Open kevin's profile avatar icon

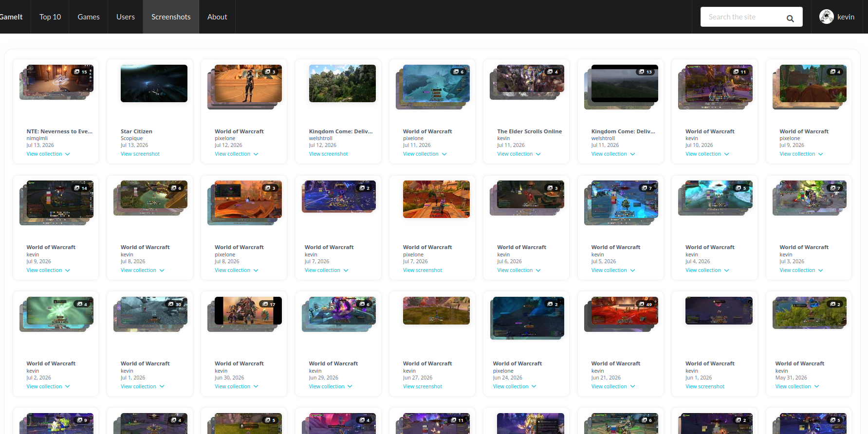(x=827, y=17)
